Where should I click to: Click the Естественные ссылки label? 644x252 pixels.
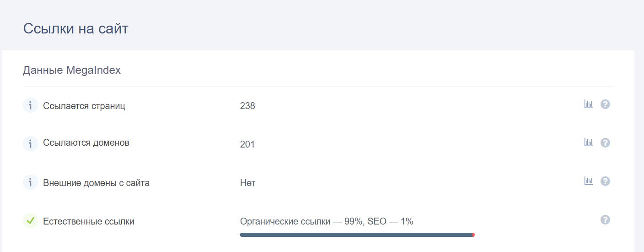[x=89, y=221]
